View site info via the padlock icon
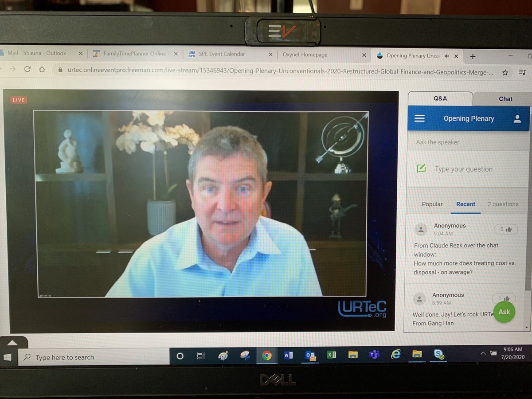532x399 pixels. 61,70
